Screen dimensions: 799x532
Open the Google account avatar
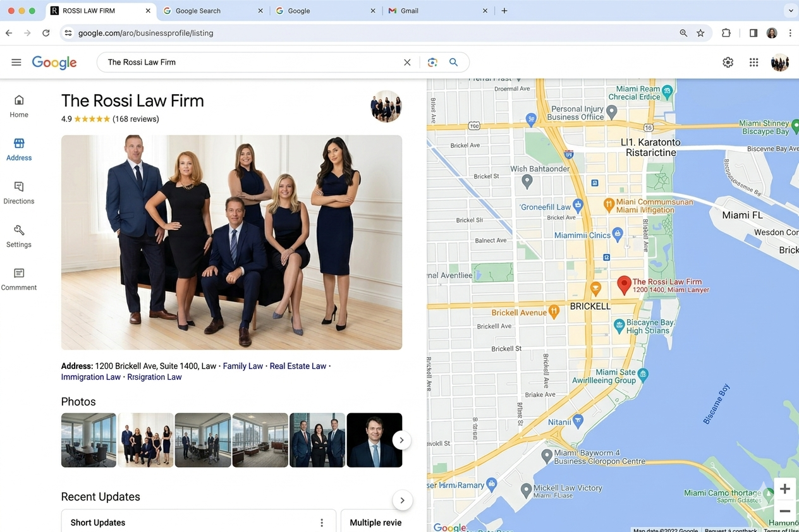click(780, 62)
